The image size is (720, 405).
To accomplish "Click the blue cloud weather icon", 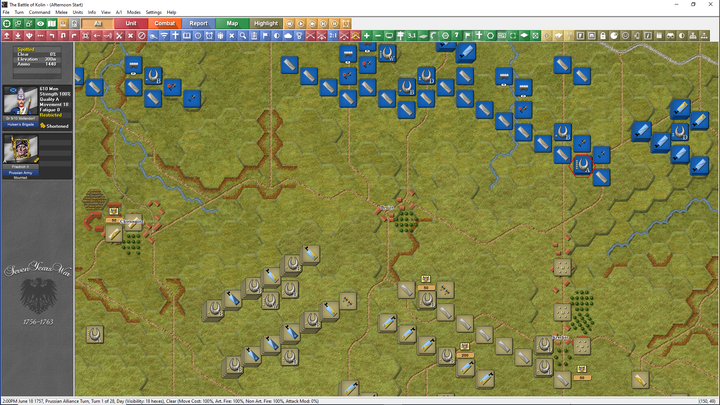I will pyautogui.click(x=288, y=35).
